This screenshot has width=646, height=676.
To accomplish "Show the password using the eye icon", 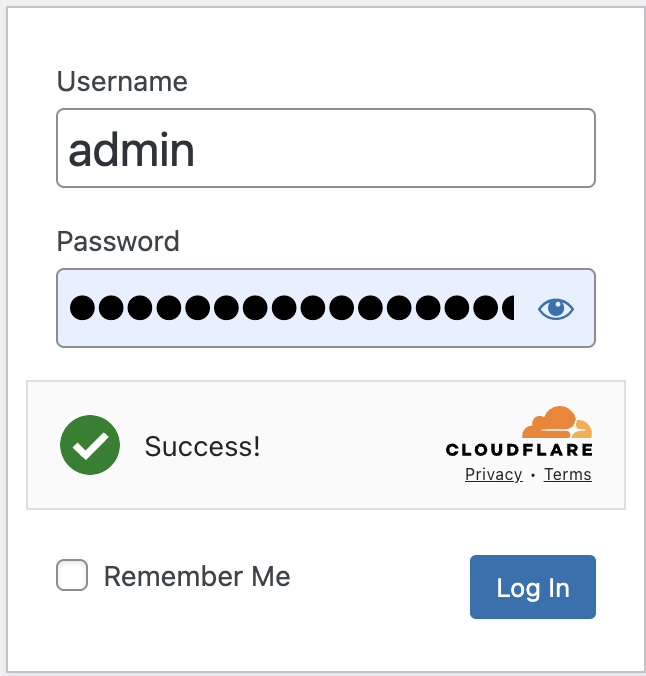I will coord(556,308).
